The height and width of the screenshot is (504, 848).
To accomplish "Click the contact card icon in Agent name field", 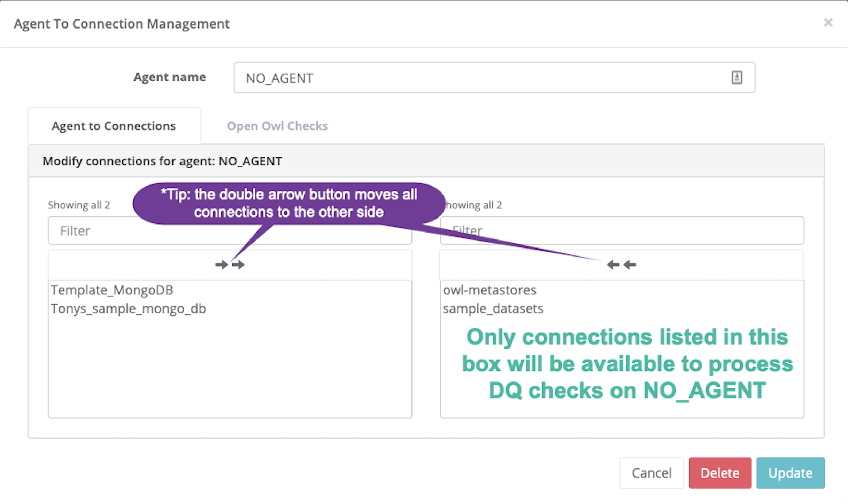I will (x=737, y=77).
